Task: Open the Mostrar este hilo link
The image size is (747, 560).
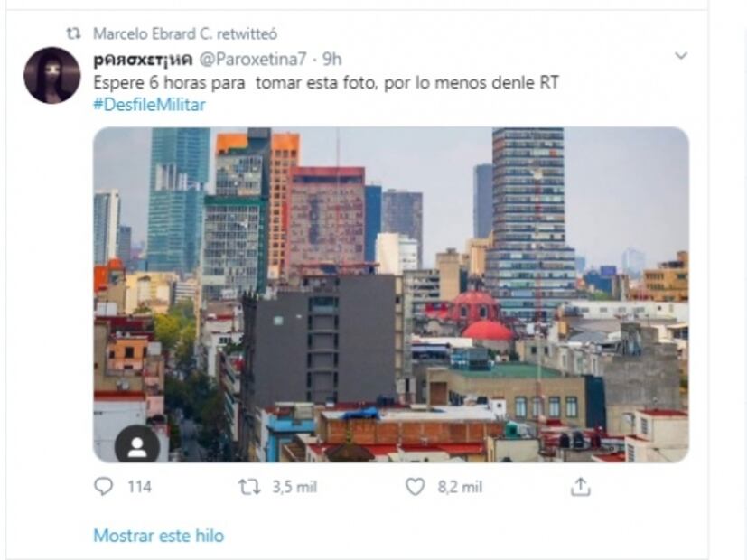Action: (x=159, y=536)
